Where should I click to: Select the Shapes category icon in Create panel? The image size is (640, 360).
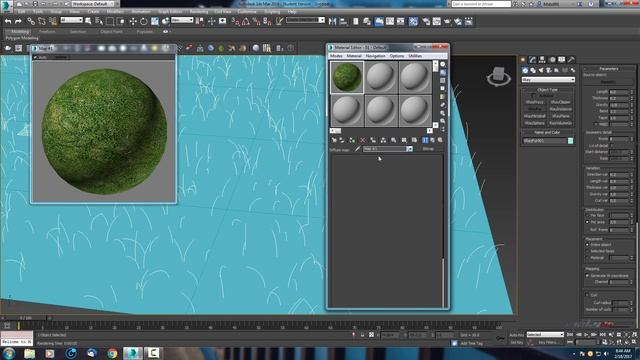pos(533,70)
